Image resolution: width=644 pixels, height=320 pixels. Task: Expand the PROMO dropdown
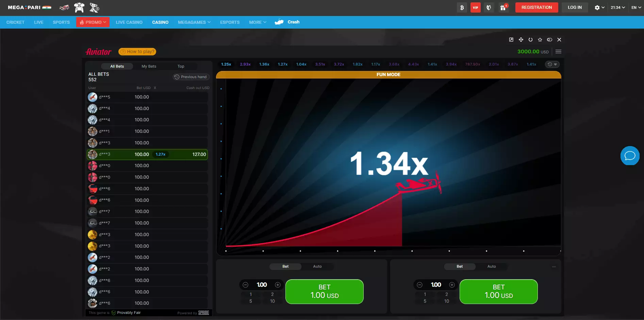pos(93,22)
